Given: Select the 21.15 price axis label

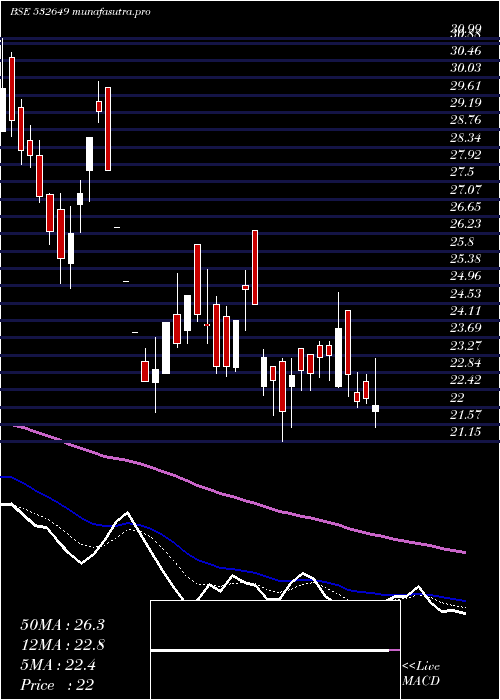Looking at the screenshot, I should coord(466,432).
